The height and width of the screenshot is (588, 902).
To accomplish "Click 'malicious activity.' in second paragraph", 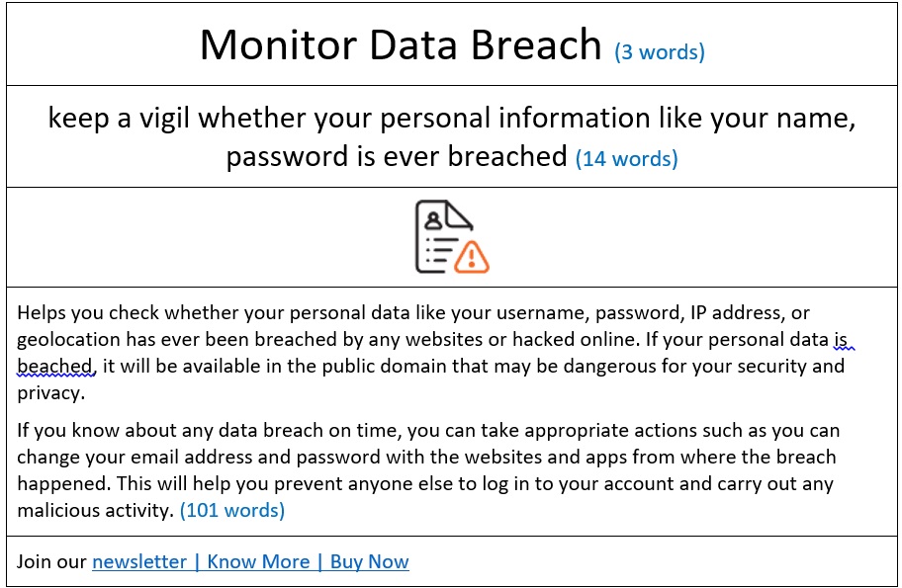I will click(96, 510).
